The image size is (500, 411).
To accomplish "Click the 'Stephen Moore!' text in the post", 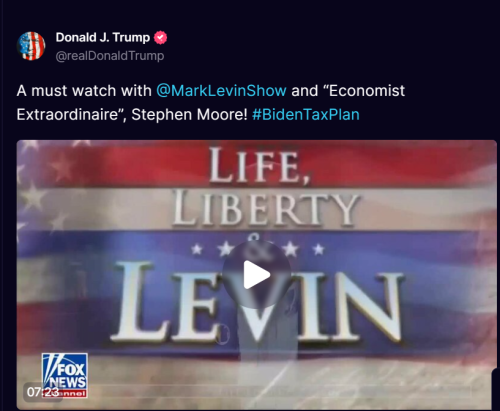I will coord(189,115).
